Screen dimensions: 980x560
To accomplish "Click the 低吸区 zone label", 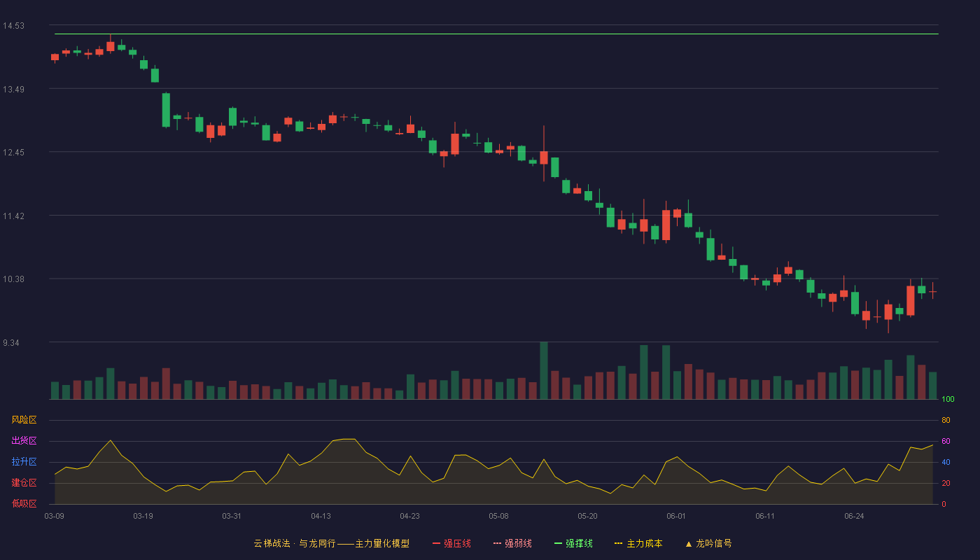I will (24, 503).
